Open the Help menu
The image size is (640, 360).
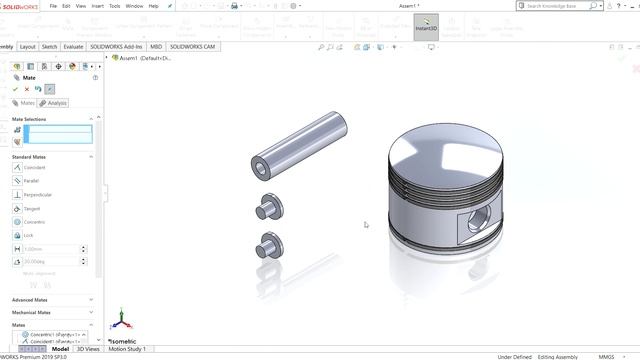tap(153, 6)
